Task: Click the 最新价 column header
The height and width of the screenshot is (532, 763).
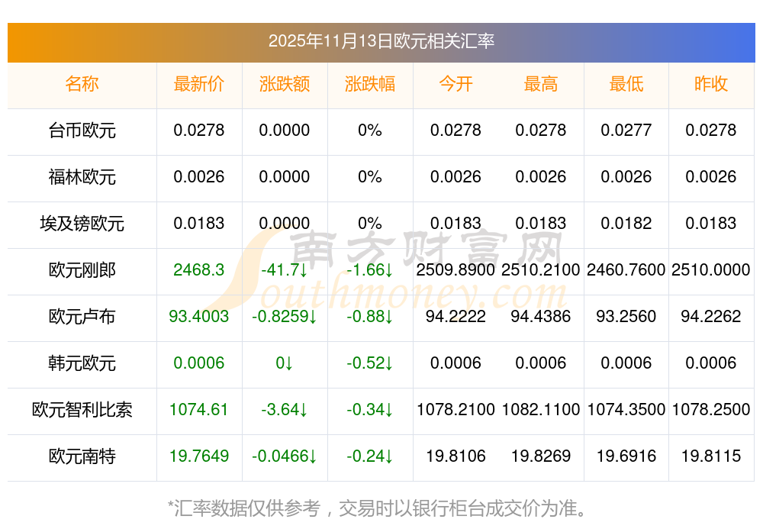Action: (199, 84)
